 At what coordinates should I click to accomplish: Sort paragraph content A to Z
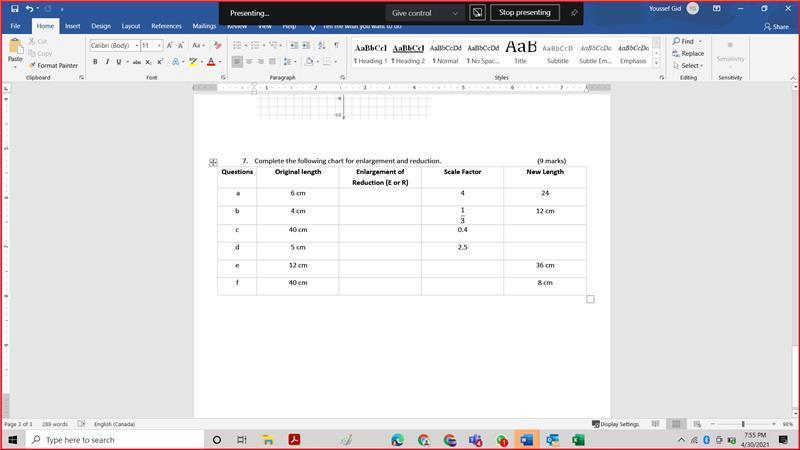coord(321,45)
